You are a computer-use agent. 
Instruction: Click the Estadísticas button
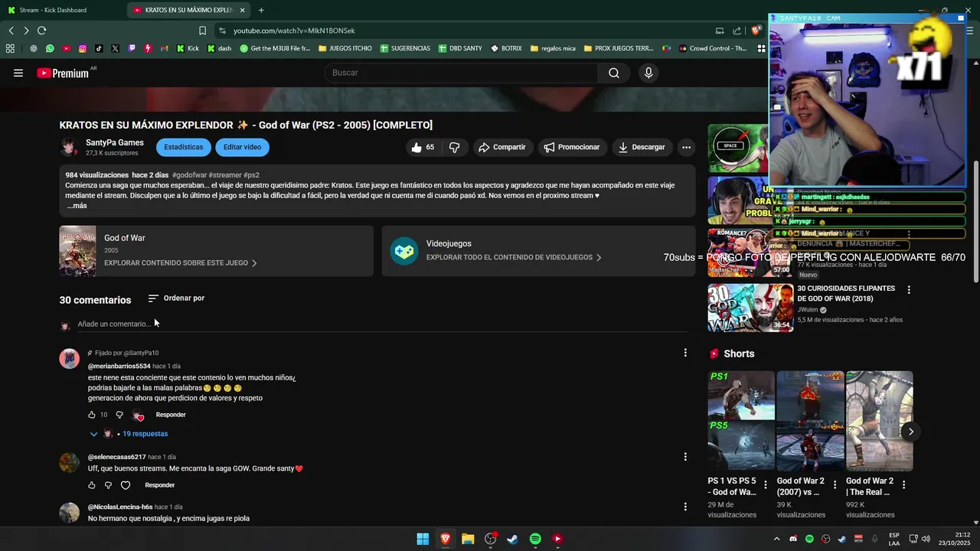tap(184, 147)
